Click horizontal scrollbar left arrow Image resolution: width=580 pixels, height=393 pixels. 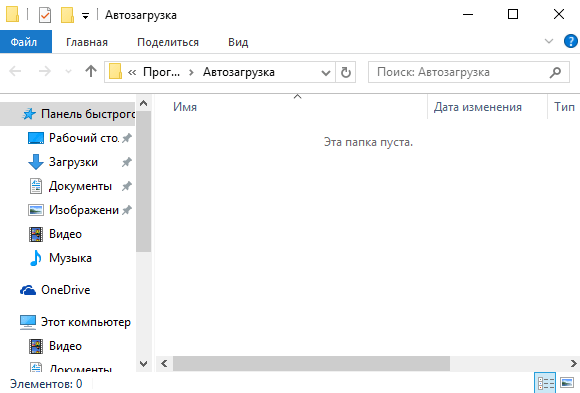pyautogui.click(x=164, y=364)
